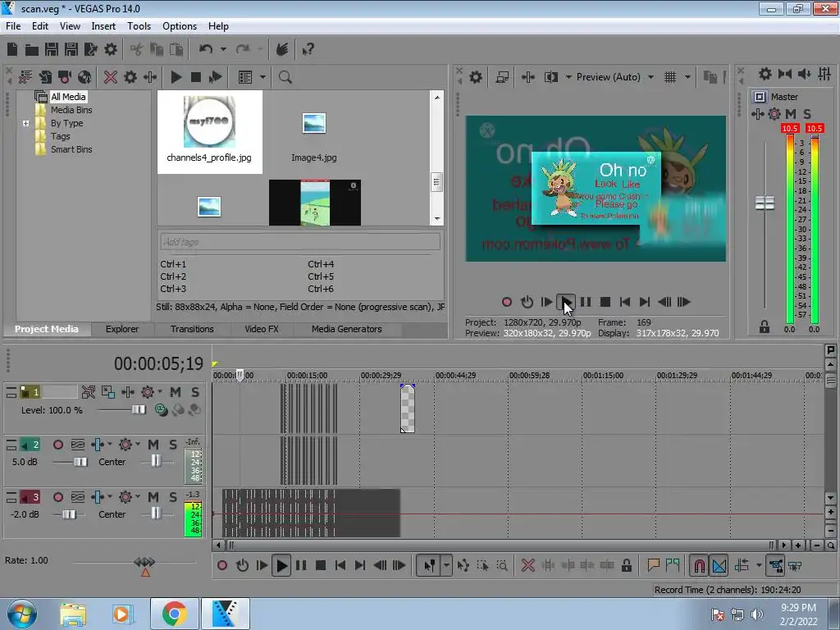The image size is (840, 630).
Task: Solo audio track 3
Action: 172,497
